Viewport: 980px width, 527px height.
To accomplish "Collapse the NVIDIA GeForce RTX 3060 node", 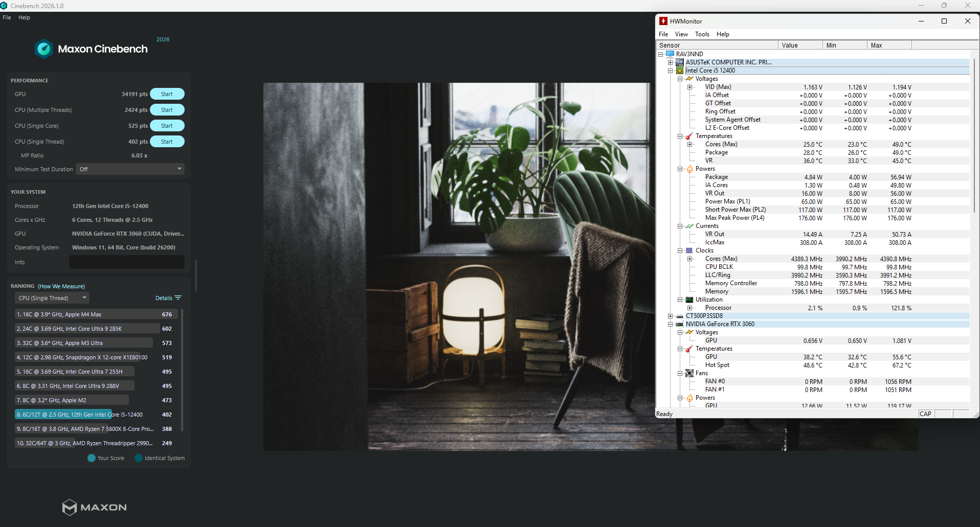I will click(670, 324).
